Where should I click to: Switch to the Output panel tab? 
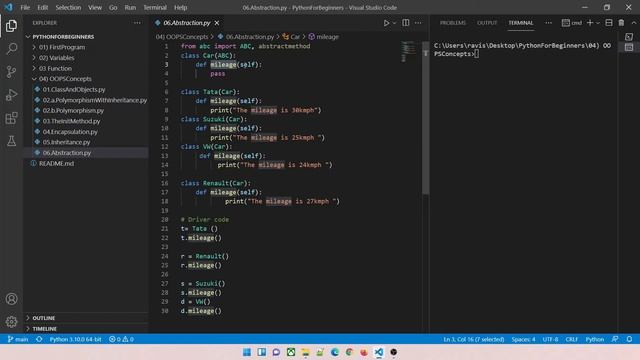(487, 23)
